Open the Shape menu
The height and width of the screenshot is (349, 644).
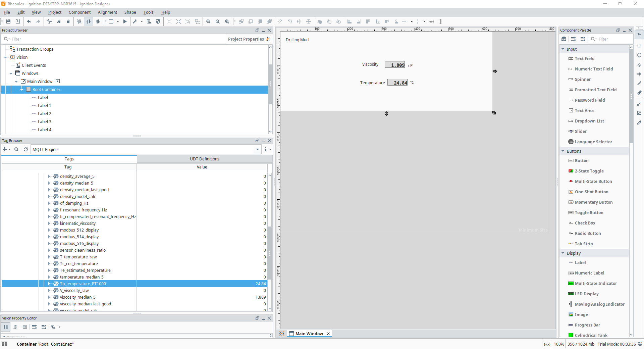130,12
